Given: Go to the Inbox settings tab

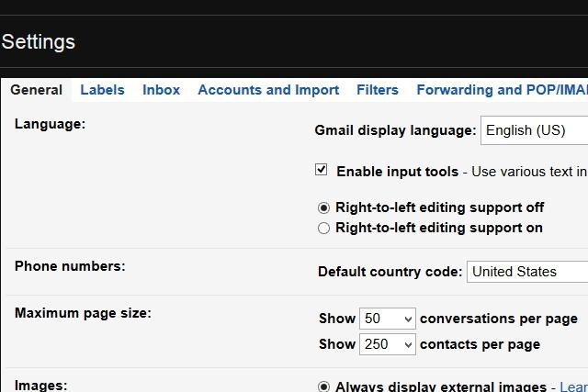Looking at the screenshot, I should (161, 90).
